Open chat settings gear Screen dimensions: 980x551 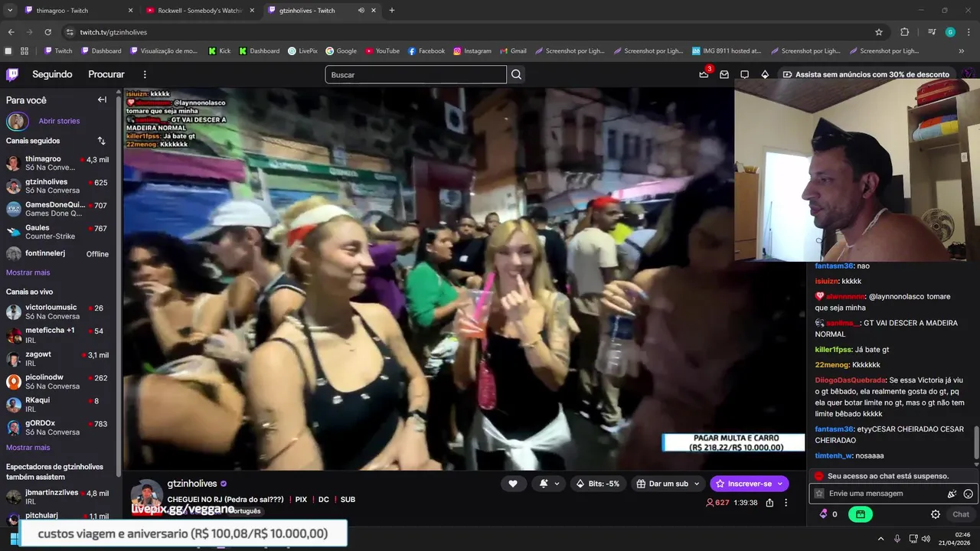pos(936,514)
